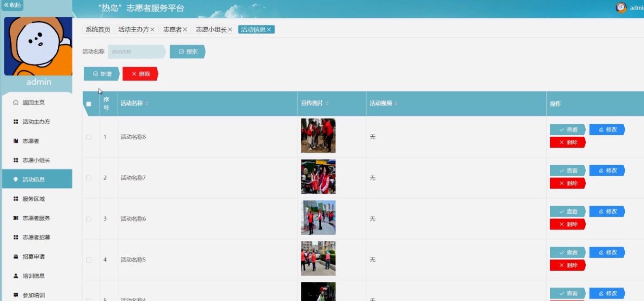The height and width of the screenshot is (301, 644).
Task: Click 修改 for 活动名称6
Action: pos(607,211)
